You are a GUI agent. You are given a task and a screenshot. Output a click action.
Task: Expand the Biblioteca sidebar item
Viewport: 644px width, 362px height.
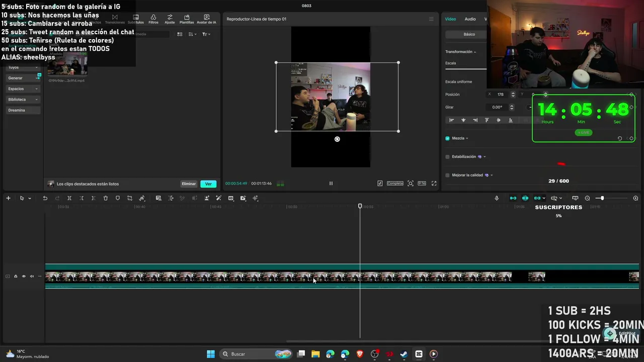coord(23,100)
